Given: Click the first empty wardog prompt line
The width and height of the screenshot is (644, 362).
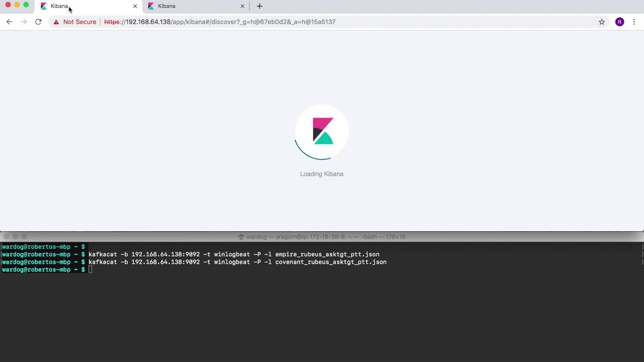Looking at the screenshot, I should pos(43,247).
